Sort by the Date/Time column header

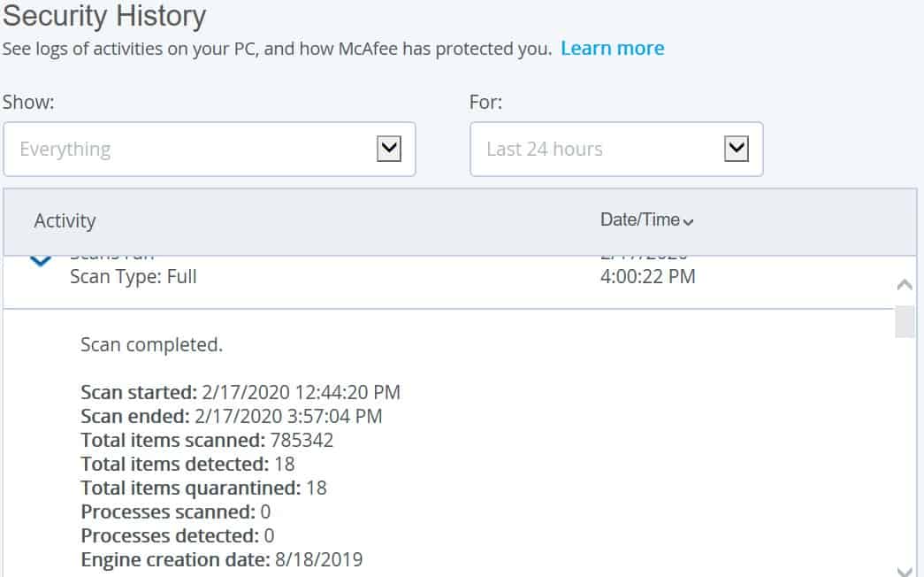640,220
